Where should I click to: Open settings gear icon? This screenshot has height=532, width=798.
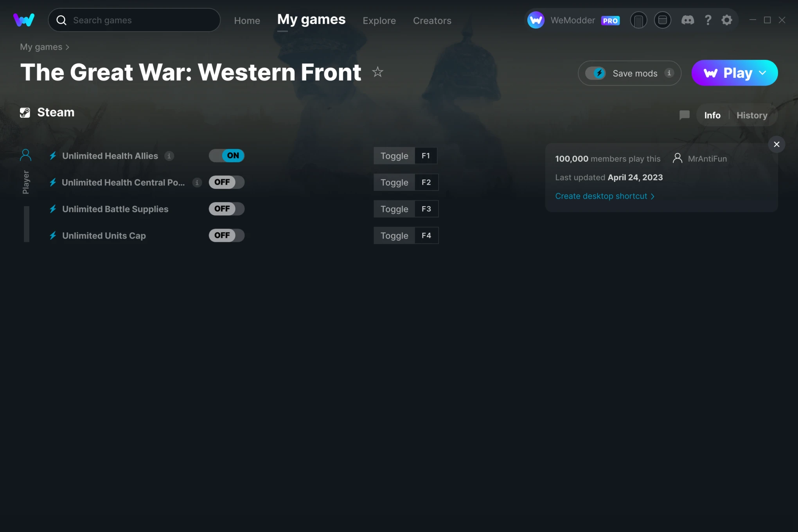click(x=727, y=20)
